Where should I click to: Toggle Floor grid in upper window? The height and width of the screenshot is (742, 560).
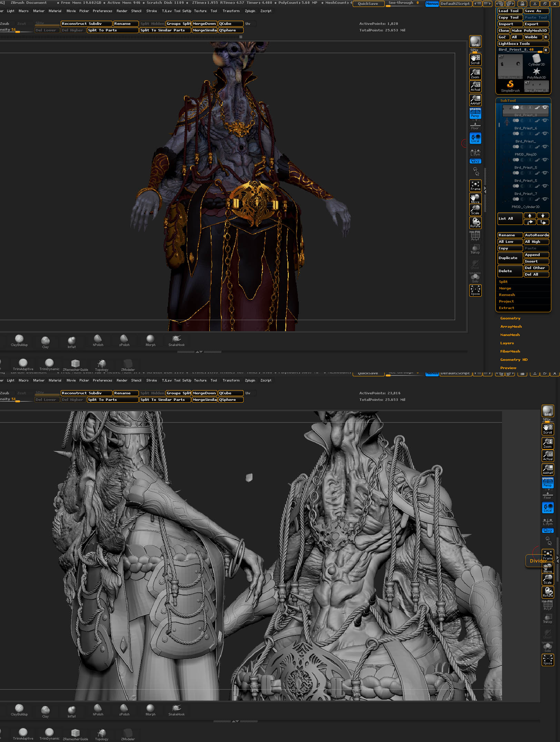click(475, 126)
